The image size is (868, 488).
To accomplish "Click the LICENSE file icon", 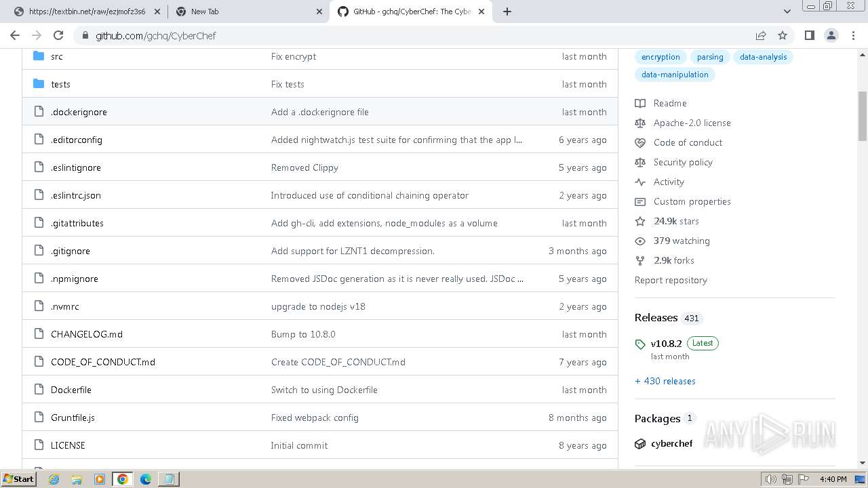I will coord(39,445).
